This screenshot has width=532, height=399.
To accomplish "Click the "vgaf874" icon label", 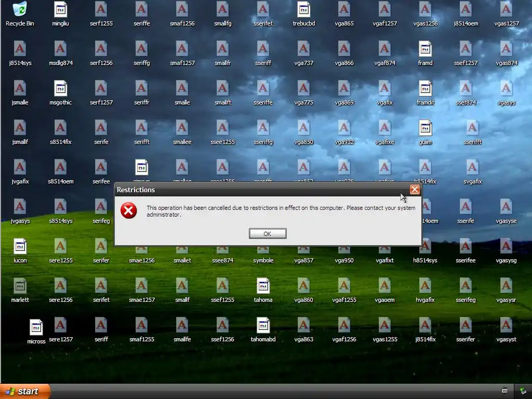I will [384, 63].
